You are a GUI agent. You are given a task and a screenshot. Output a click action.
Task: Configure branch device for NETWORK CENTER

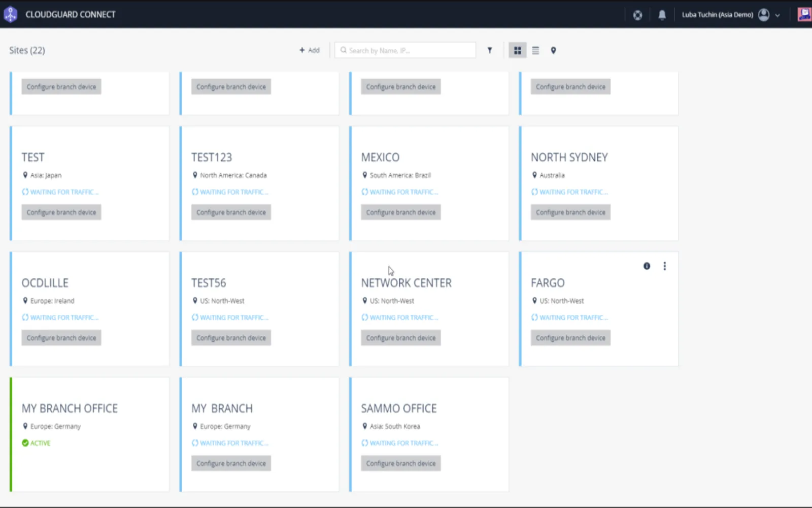(x=401, y=338)
